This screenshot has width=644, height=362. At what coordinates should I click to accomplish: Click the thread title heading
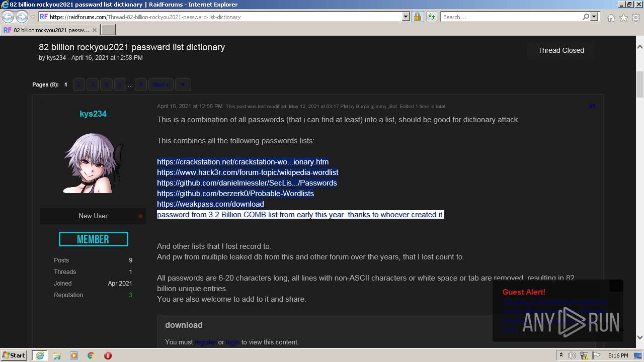[132, 47]
